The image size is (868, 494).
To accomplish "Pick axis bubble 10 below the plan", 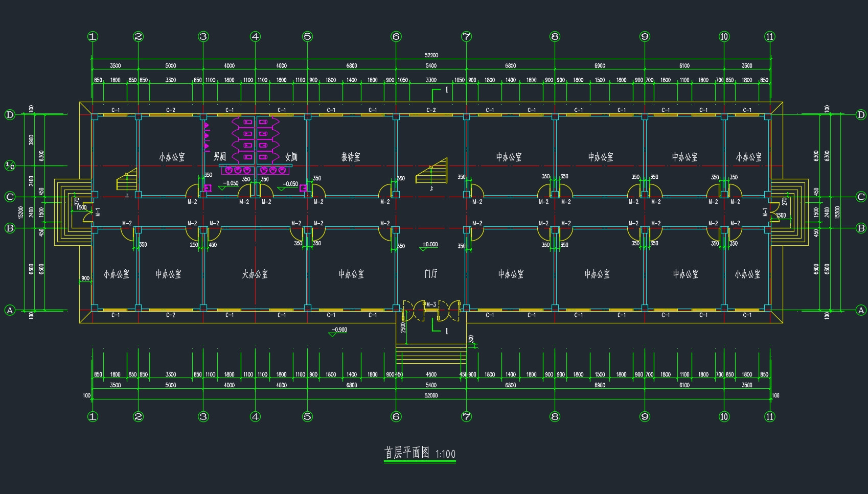I will tap(724, 416).
